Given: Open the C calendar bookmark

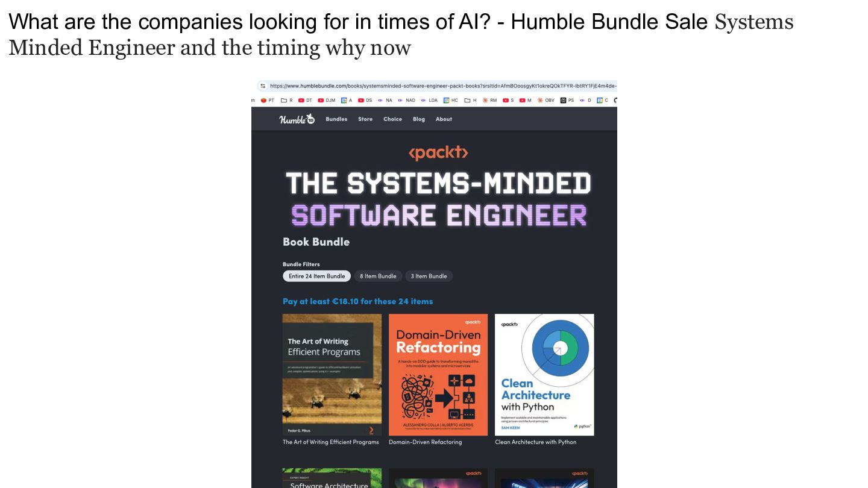Looking at the screenshot, I should pos(602,101).
